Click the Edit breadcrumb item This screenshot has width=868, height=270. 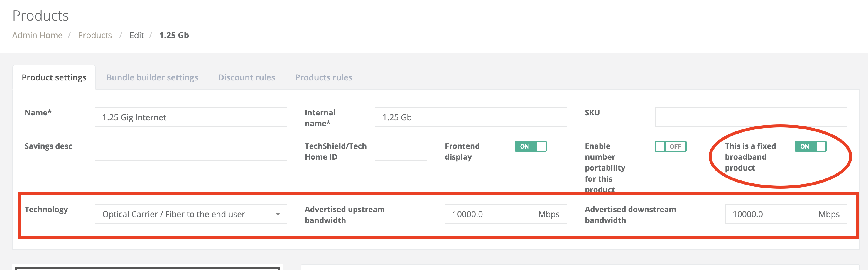[x=136, y=36]
